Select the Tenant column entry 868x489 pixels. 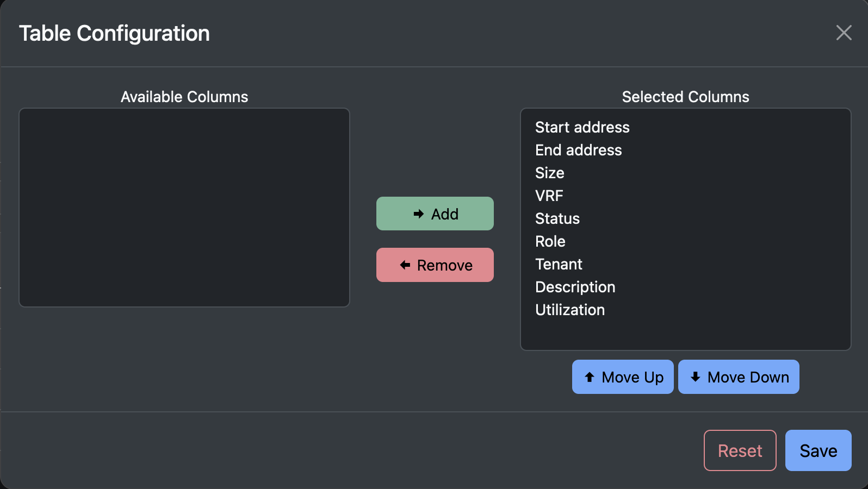click(559, 264)
